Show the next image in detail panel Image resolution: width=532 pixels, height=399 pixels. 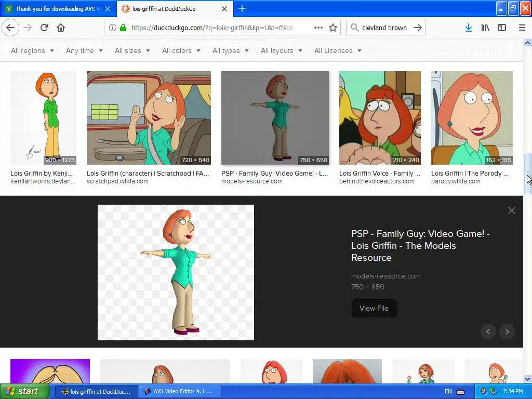pyautogui.click(x=507, y=331)
